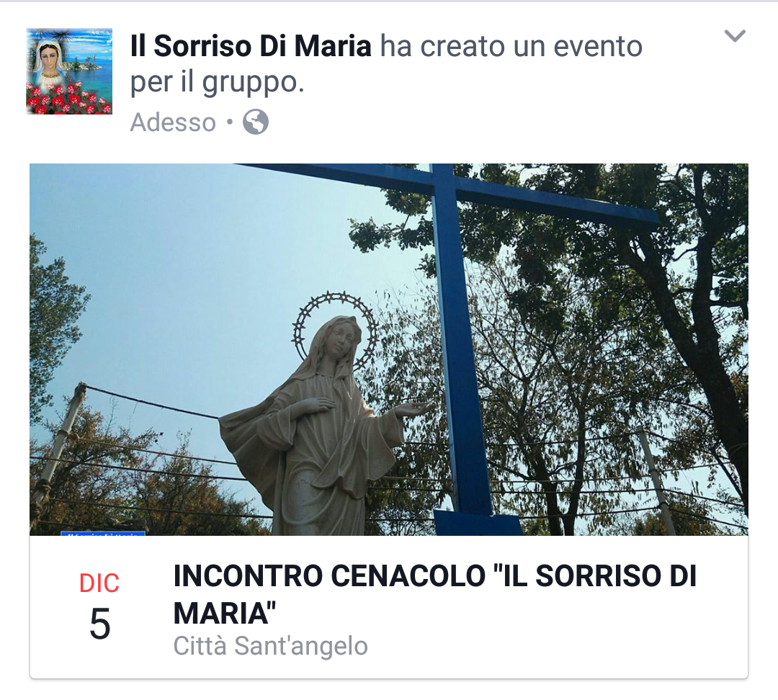This screenshot has height=700, width=778.
Task: Click the word MARIA" in the event title
Action: (x=225, y=614)
